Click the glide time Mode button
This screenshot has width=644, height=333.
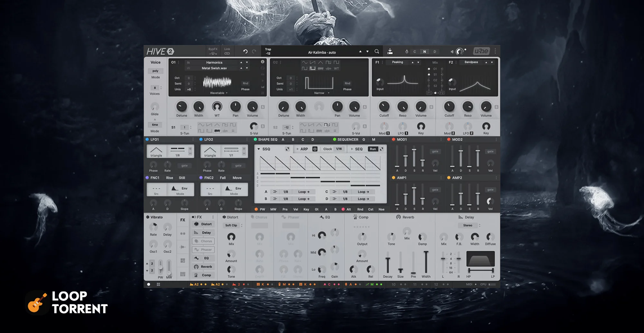(155, 125)
